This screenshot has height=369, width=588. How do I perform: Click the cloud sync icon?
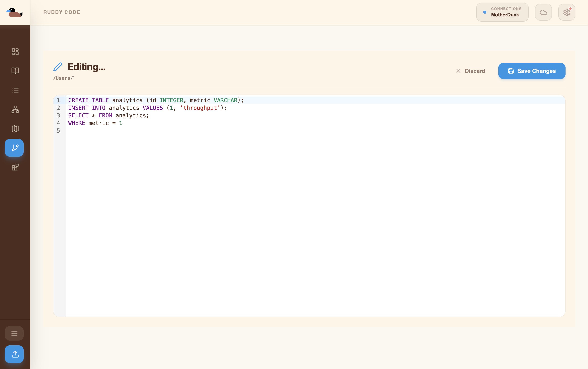click(543, 12)
